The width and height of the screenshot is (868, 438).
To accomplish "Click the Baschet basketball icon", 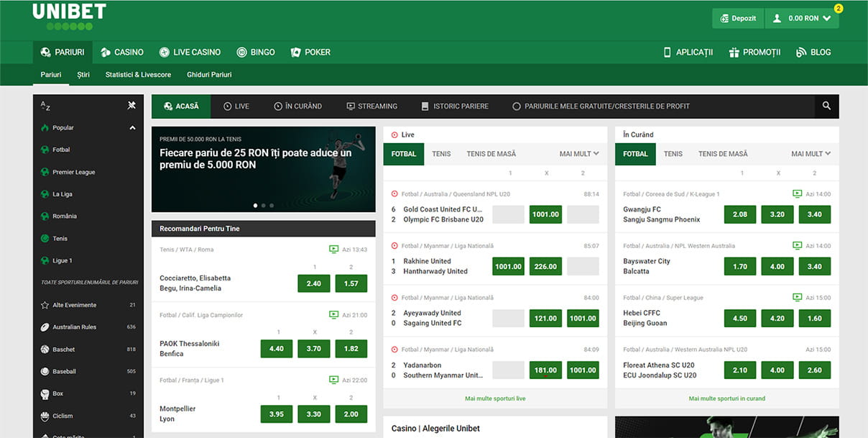I will click(x=45, y=350).
